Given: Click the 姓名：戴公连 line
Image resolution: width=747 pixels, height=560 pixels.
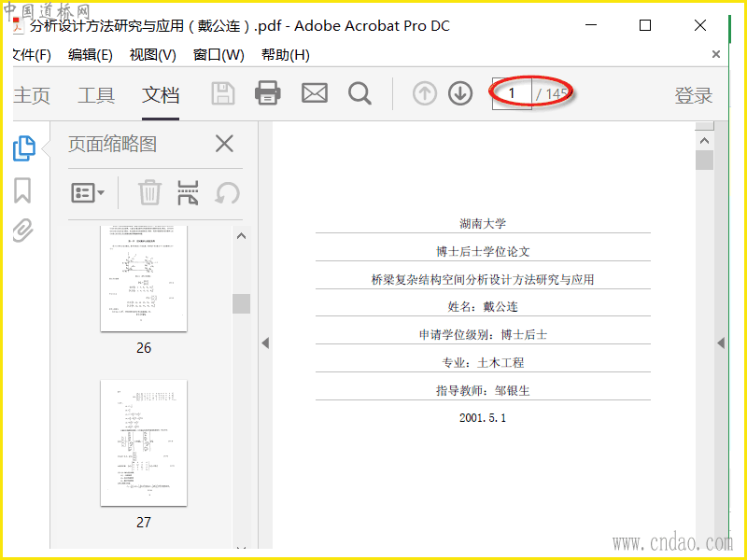Looking at the screenshot, I should click(483, 307).
